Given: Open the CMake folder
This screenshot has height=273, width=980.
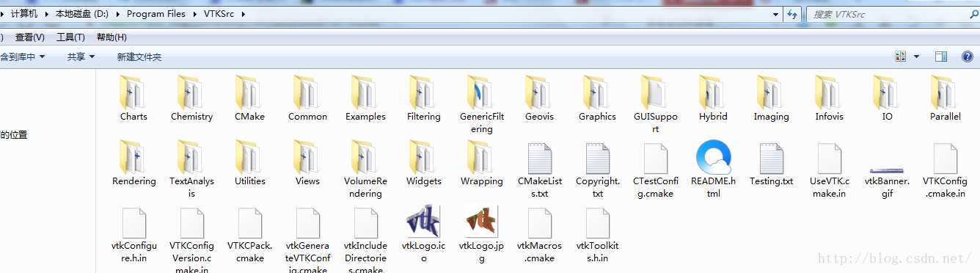Looking at the screenshot, I should click(249, 98).
